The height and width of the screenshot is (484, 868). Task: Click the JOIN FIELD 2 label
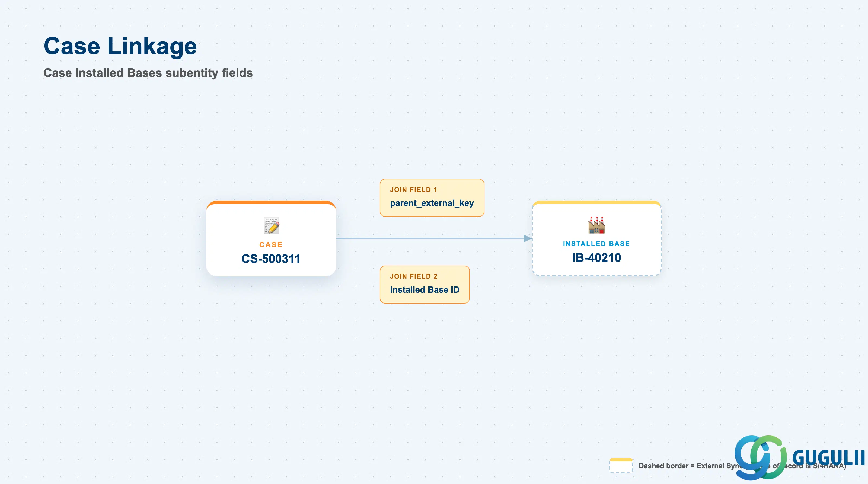413,276
